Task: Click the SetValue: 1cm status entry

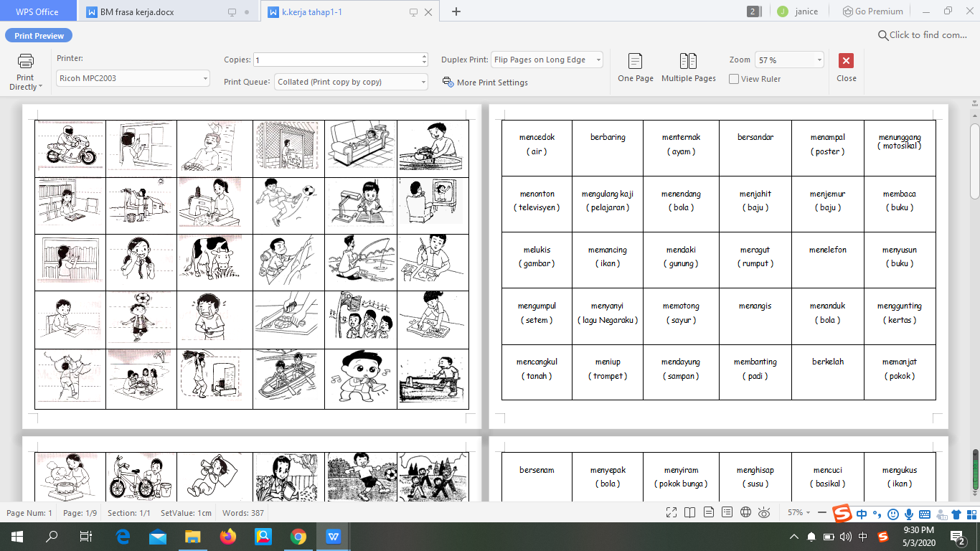Action: pos(186,513)
